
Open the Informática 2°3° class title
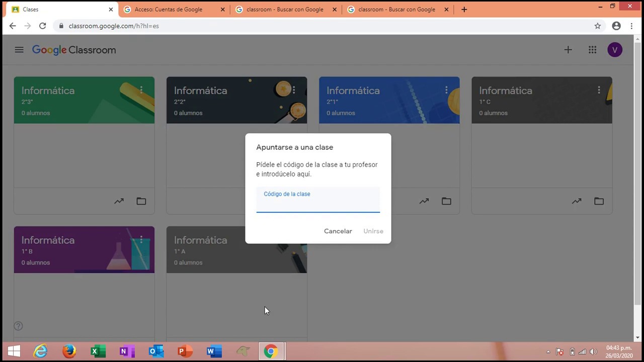click(x=48, y=90)
